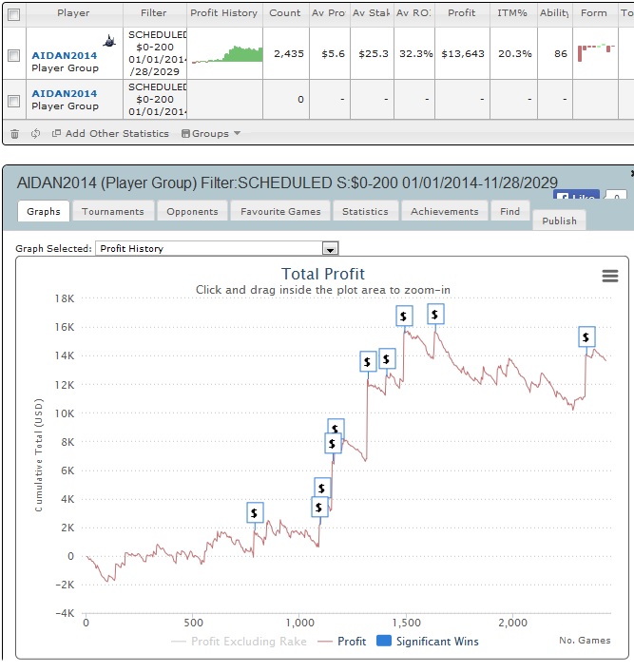This screenshot has height=672, width=634.
Task: Click the dollar marker near 800 games
Action: pos(255,512)
